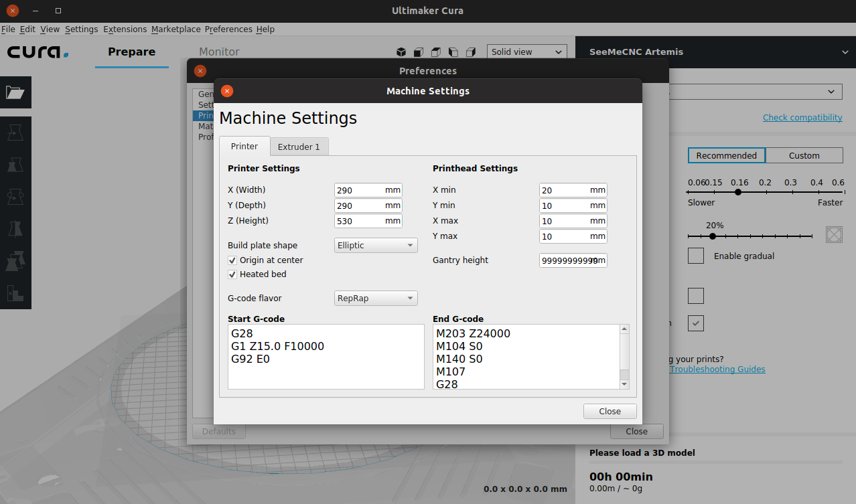Image resolution: width=856 pixels, height=504 pixels.
Task: Open the Help menu
Action: coord(265,29)
